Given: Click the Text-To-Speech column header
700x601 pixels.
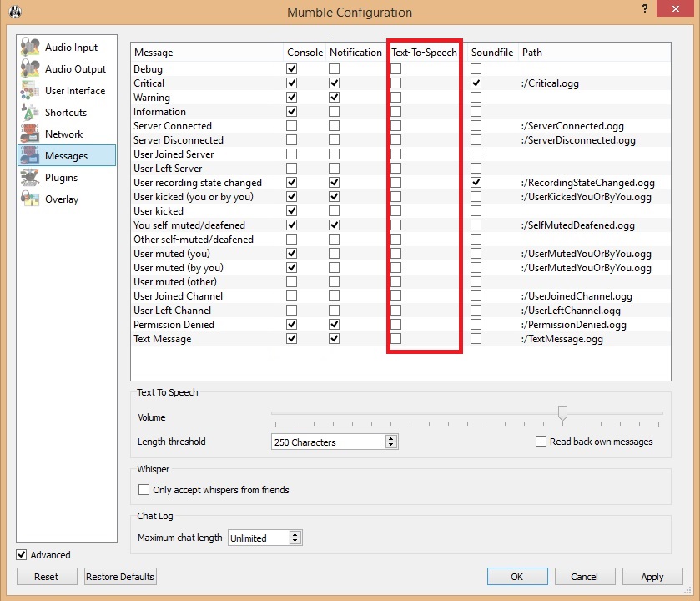Looking at the screenshot, I should coord(424,53).
